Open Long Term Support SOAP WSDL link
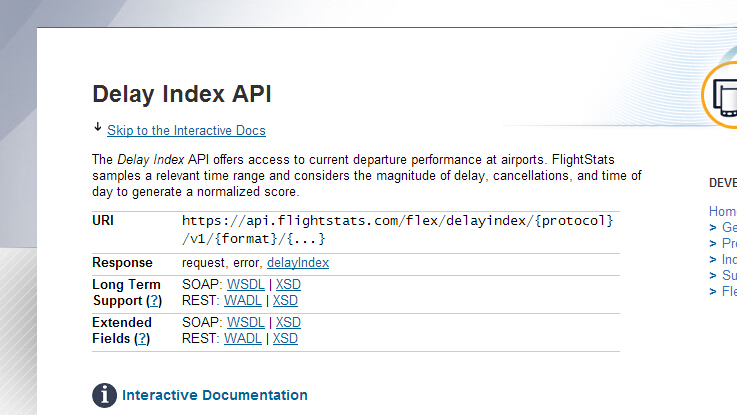The width and height of the screenshot is (737, 415). tap(246, 284)
